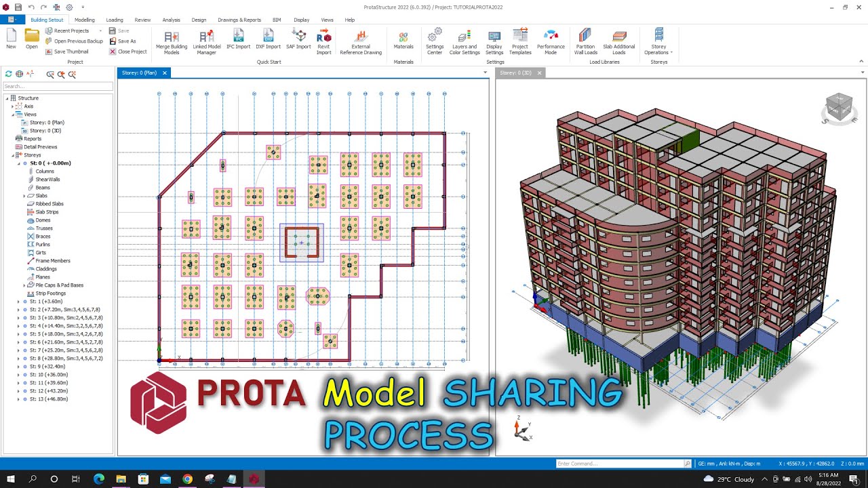
Task: Open External Reference Drawing tool
Action: point(361,42)
